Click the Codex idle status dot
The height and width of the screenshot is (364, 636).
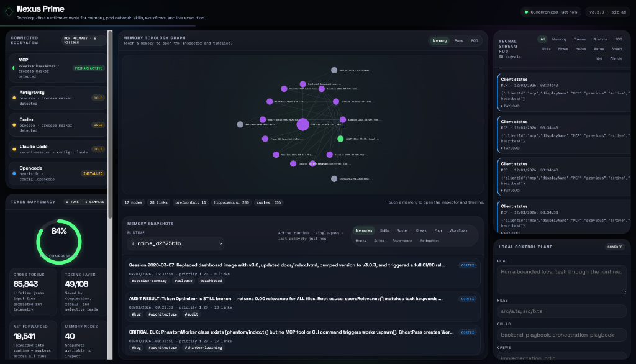point(14,125)
